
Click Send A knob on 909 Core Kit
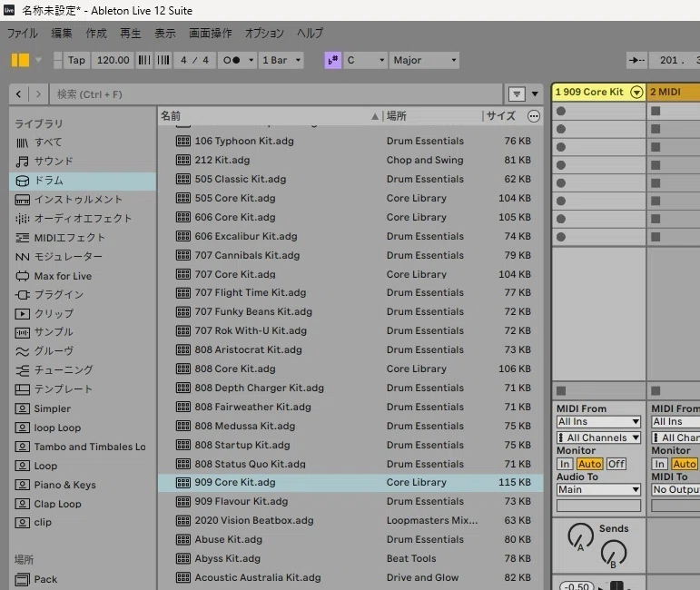[x=580, y=536]
